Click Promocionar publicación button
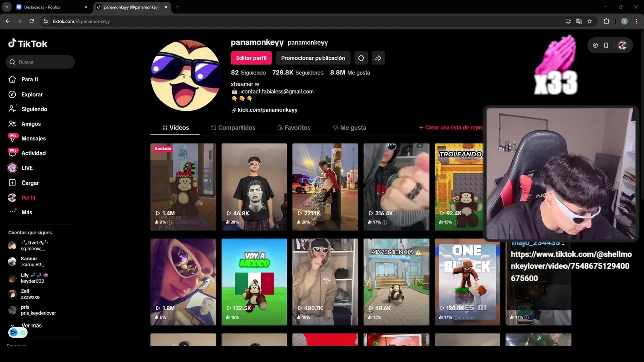 pyautogui.click(x=313, y=58)
